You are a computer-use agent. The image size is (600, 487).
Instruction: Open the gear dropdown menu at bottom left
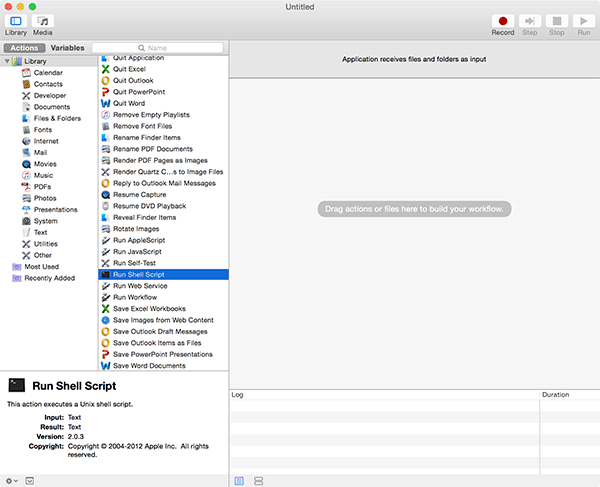pos(11,480)
